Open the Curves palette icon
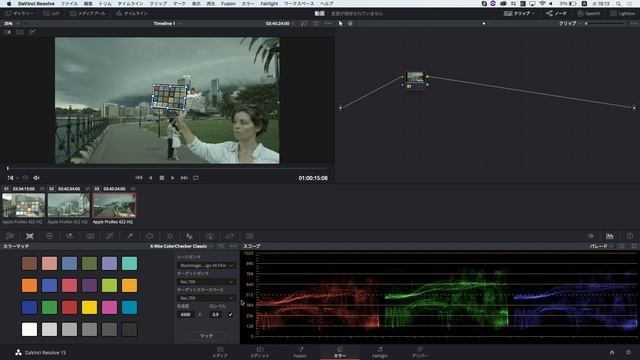This screenshot has width=640, height=360. 110,236
